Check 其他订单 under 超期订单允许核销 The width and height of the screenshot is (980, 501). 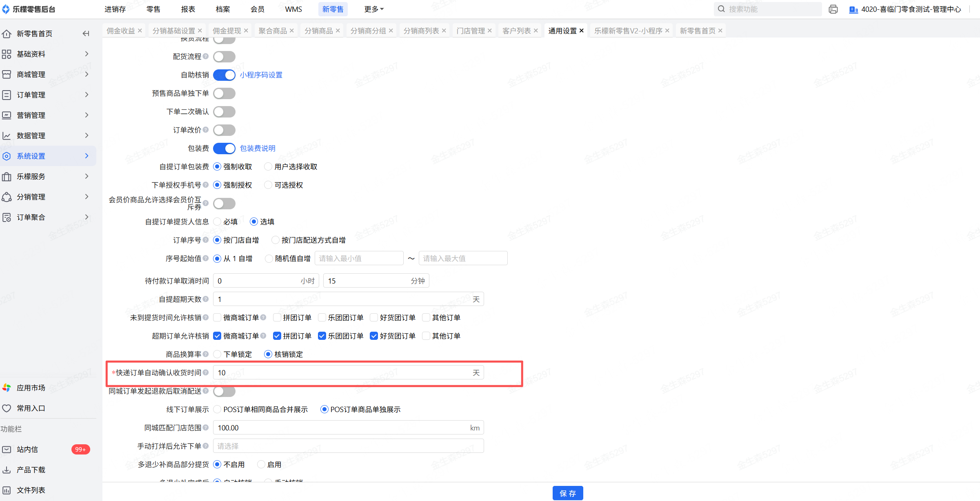(x=426, y=336)
